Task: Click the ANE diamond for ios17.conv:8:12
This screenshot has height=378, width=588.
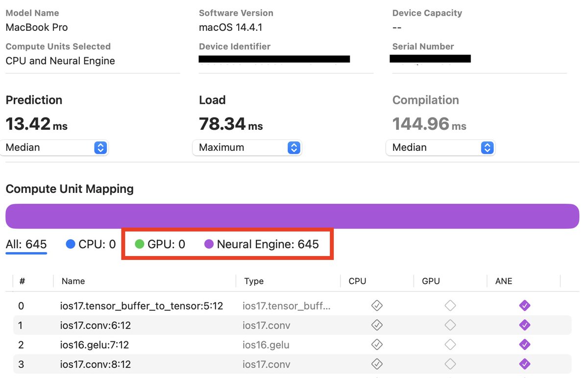Action: click(x=524, y=364)
